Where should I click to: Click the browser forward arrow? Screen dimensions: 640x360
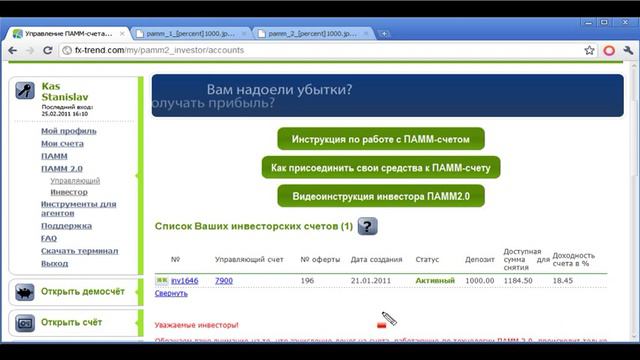point(30,50)
